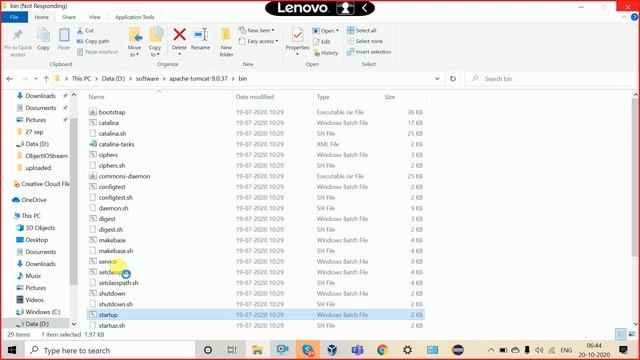The height and width of the screenshot is (360, 640).
Task: Switch to details view layout icon
Action: coord(620,334)
